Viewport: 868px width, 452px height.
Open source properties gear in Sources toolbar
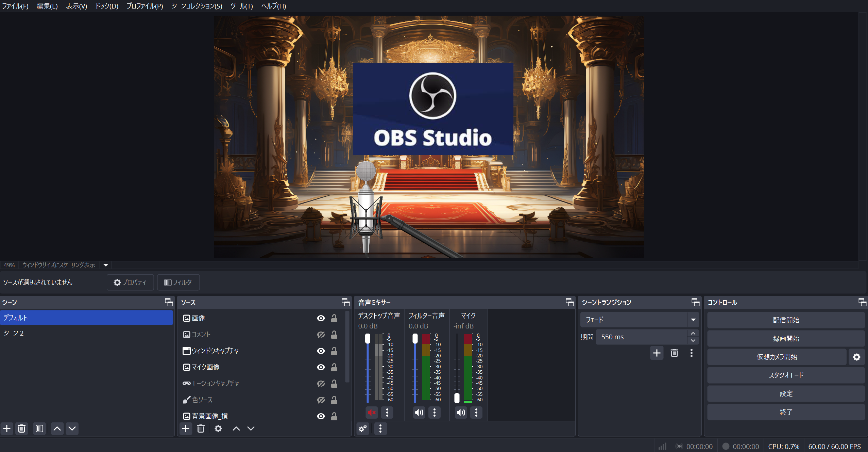point(218,429)
